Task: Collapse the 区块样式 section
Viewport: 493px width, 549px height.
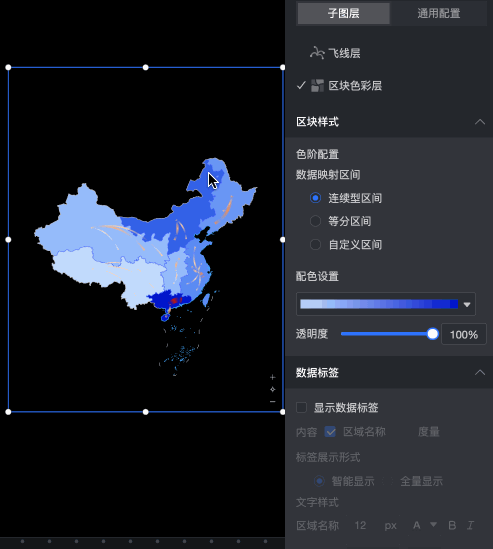Action: 480,122
